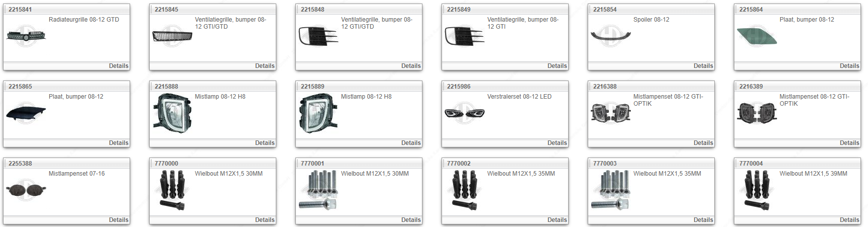Click the Mistlampenset 08-12 GTI-OPTIK title 2216388

point(668,100)
